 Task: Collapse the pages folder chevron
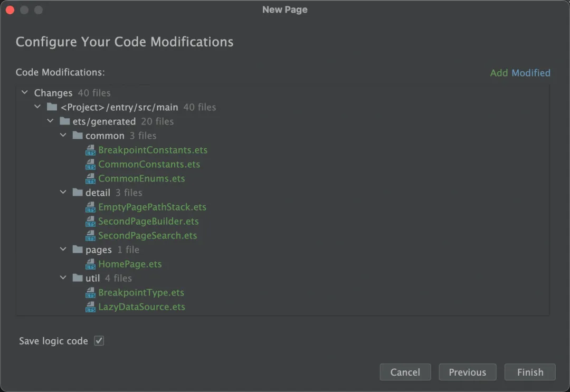point(63,250)
